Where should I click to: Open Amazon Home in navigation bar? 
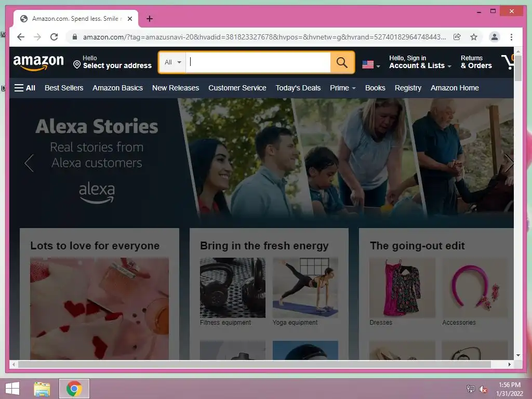point(455,88)
